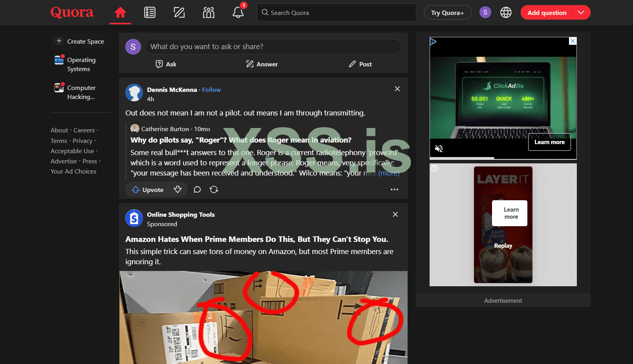Open the question about pilots saying Roger
The width and height of the screenshot is (633, 364).
click(x=241, y=140)
